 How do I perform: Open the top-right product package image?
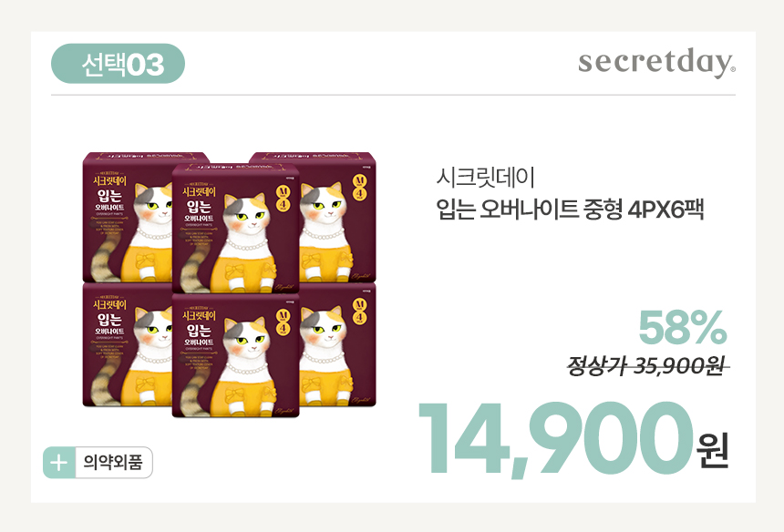point(337,218)
